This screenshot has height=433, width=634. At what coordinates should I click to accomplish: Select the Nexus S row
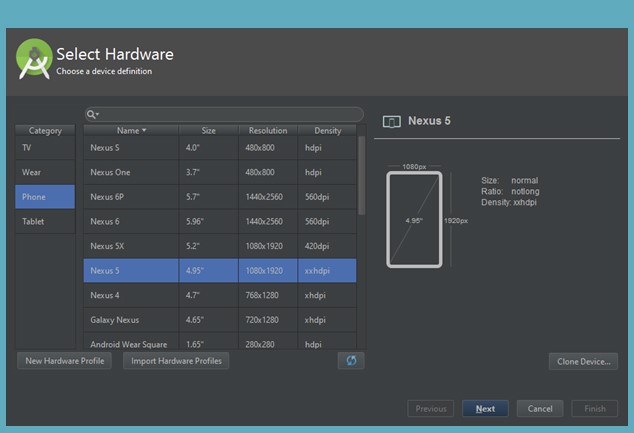click(x=220, y=148)
